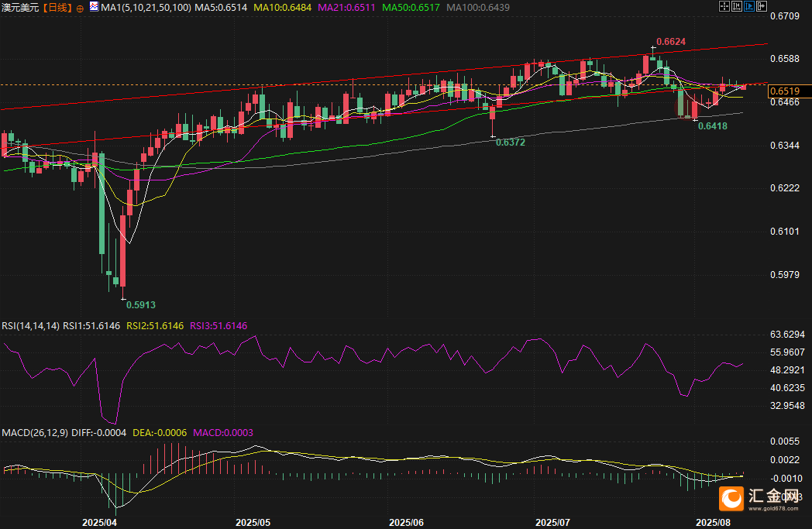Click the orange target icon beside 日线
The height and width of the screenshot is (529, 812).
coord(81,7)
